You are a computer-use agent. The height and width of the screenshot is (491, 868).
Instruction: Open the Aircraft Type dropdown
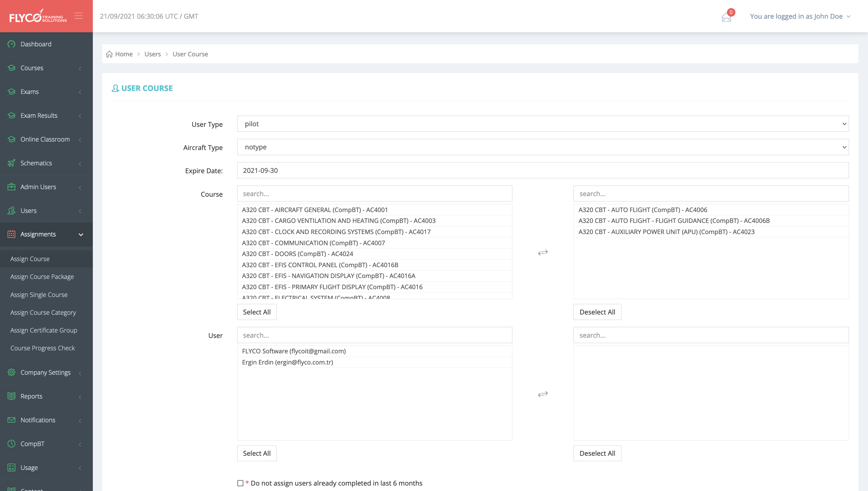point(543,147)
